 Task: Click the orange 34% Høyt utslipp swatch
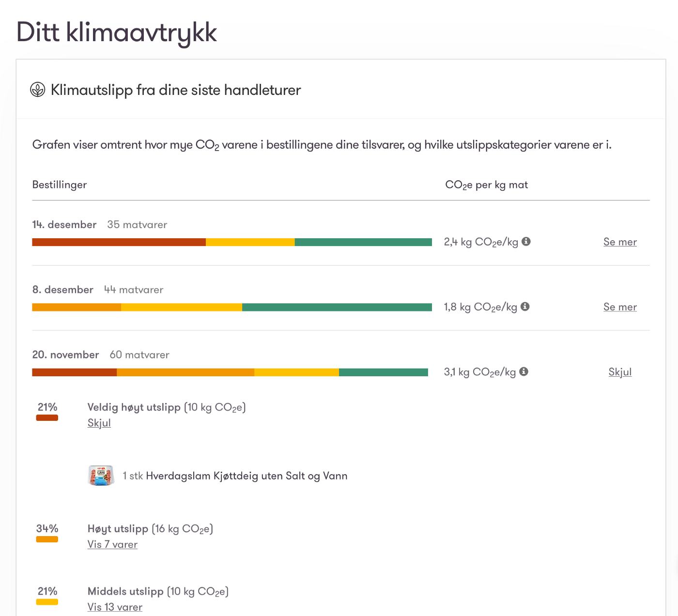pos(47,539)
